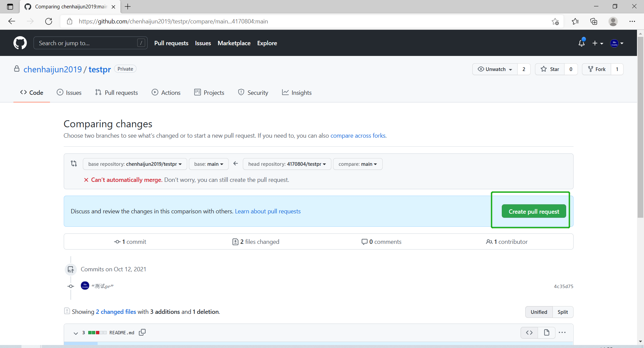Jump to the 0 comments section

[381, 242]
